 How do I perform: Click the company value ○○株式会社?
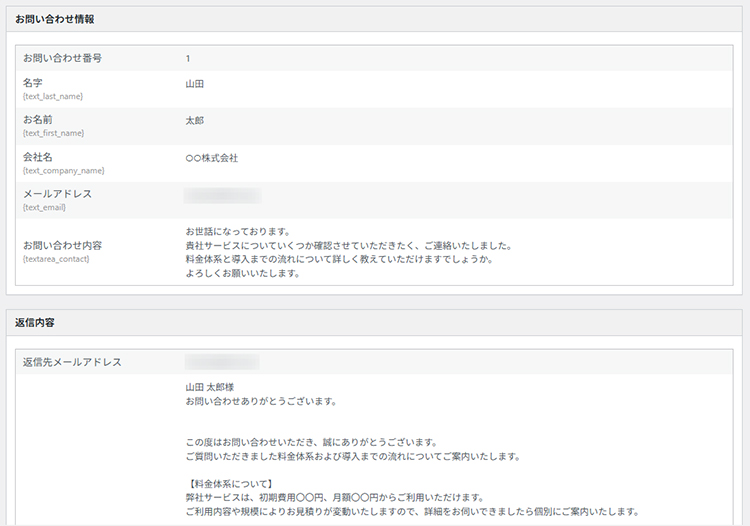[212, 158]
